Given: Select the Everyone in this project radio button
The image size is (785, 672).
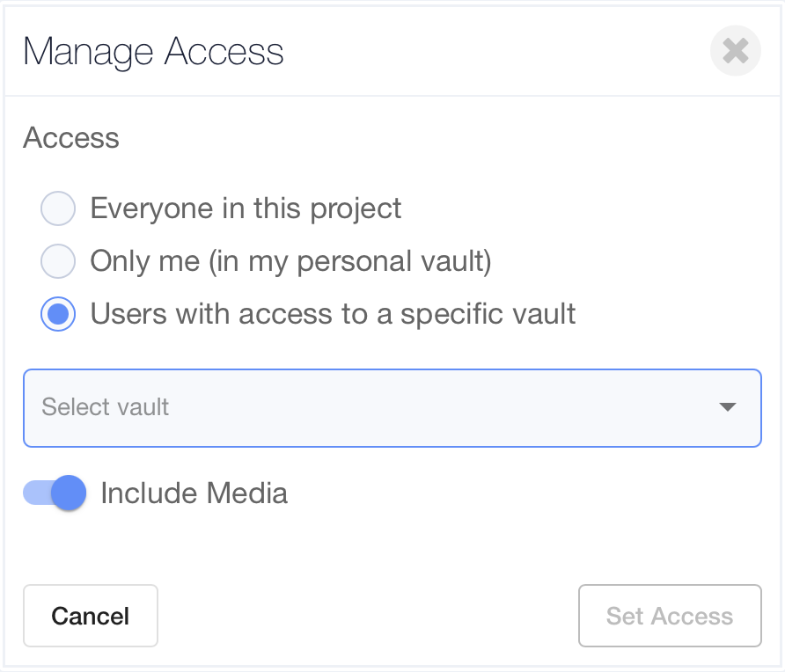Looking at the screenshot, I should (x=58, y=208).
